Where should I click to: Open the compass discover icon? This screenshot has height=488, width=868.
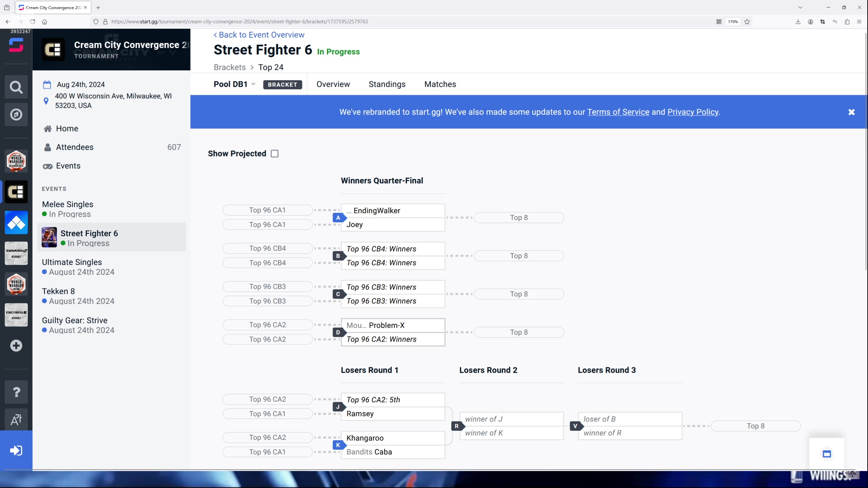(16, 115)
